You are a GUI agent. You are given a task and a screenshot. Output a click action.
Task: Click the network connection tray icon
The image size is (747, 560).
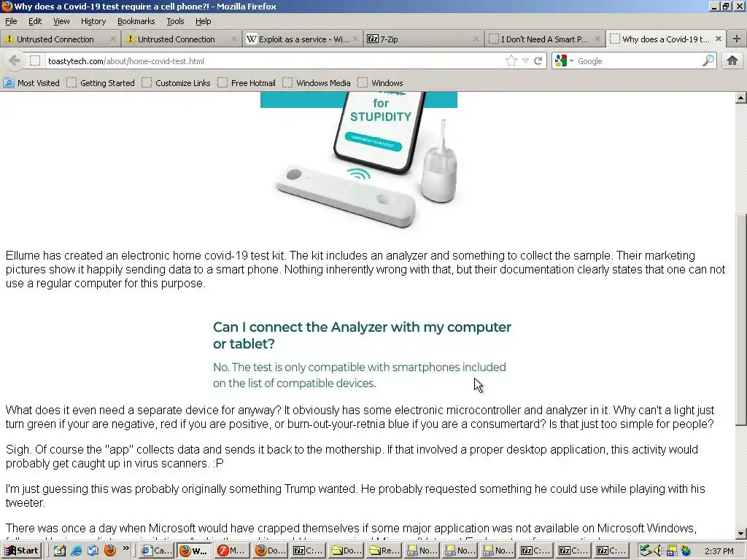point(672,551)
